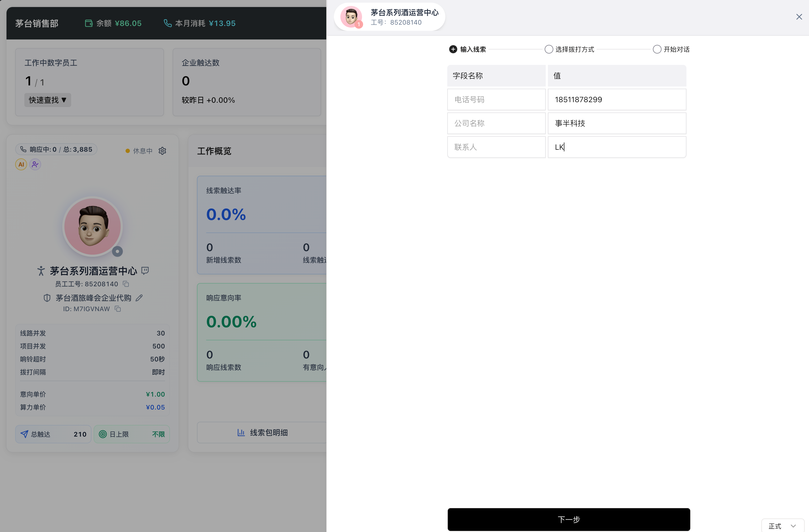Select the 输入线索 step
Image resolution: width=809 pixels, height=532 pixels.
coord(467,49)
